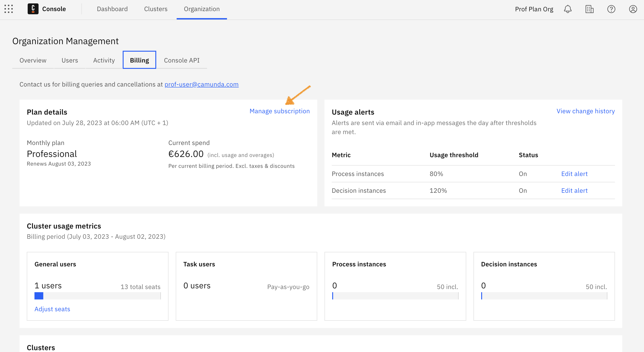
Task: Switch to the Users tab
Action: (x=69, y=60)
